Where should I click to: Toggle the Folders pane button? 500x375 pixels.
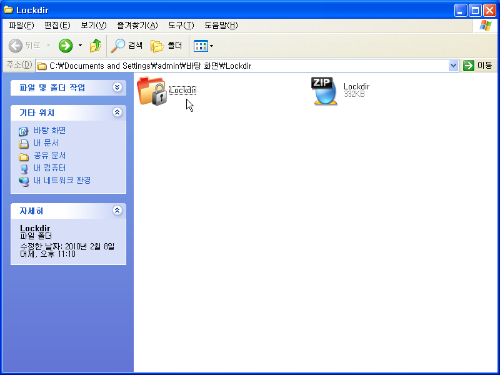[166, 46]
